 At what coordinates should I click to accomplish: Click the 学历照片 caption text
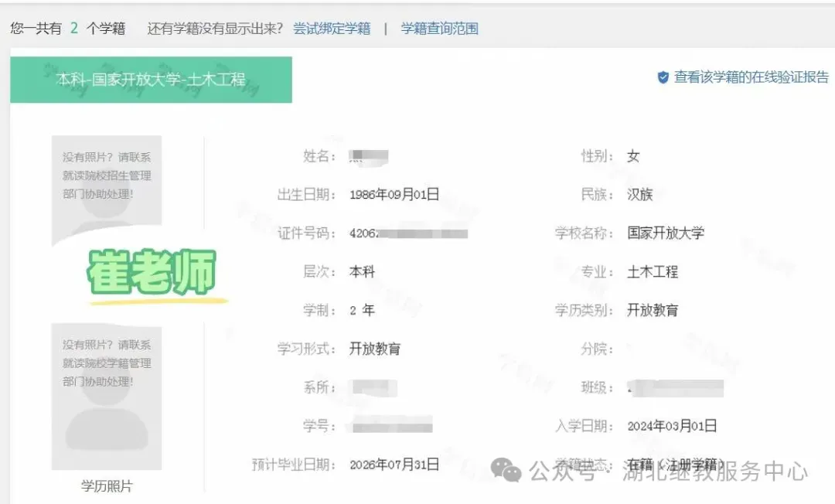click(107, 486)
